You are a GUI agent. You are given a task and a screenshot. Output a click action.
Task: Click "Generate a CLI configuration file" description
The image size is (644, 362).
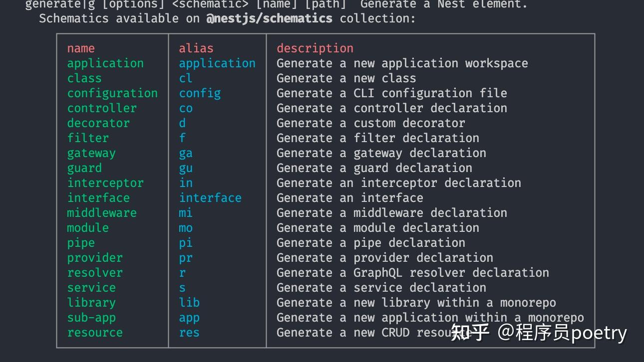[x=391, y=93]
